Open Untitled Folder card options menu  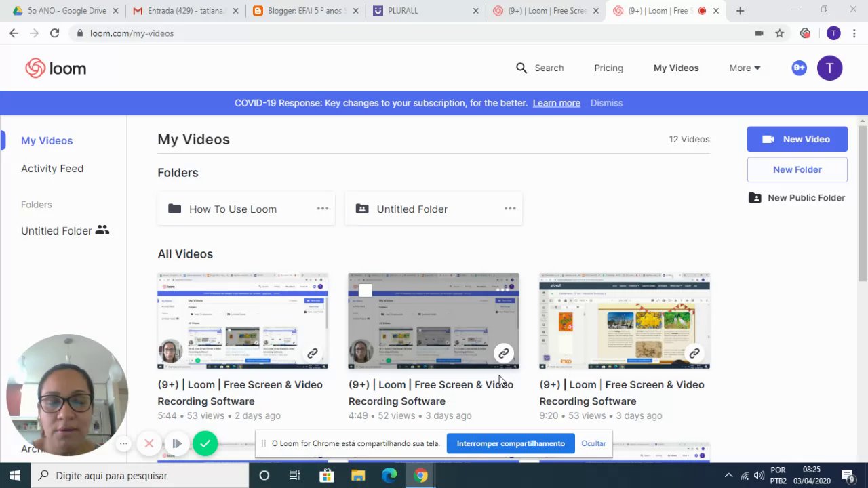(x=510, y=209)
